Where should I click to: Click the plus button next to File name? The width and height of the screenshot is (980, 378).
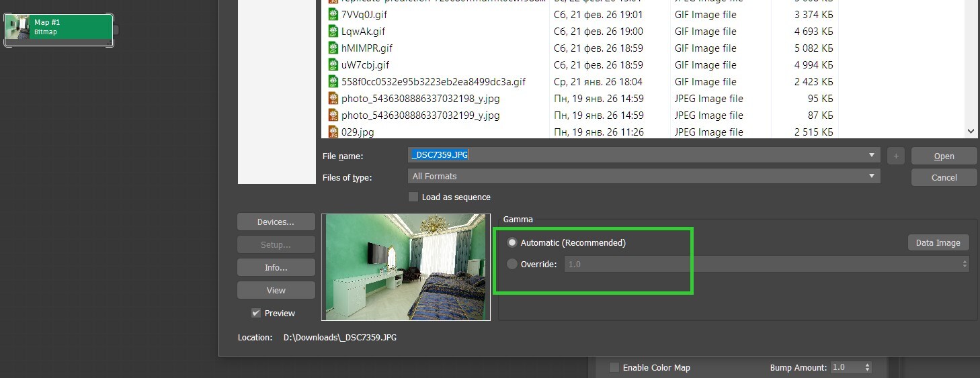click(x=895, y=156)
